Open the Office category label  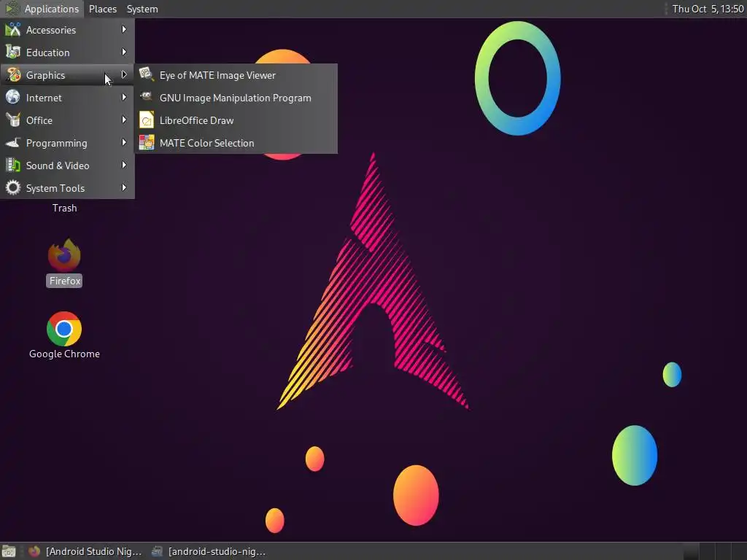click(x=39, y=120)
